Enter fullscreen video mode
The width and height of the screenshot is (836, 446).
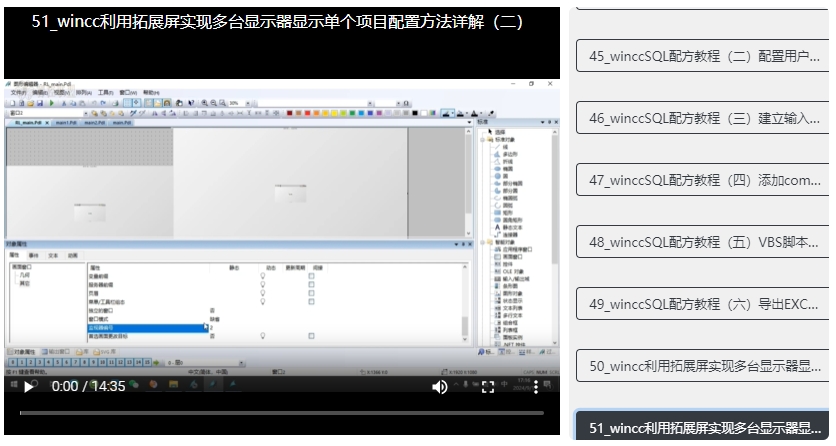(488, 387)
